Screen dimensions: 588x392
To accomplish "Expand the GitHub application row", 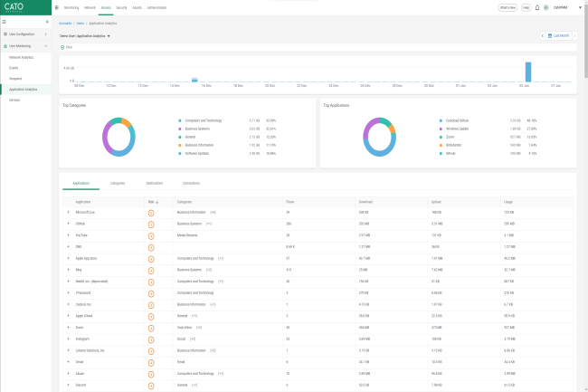I will [68, 223].
